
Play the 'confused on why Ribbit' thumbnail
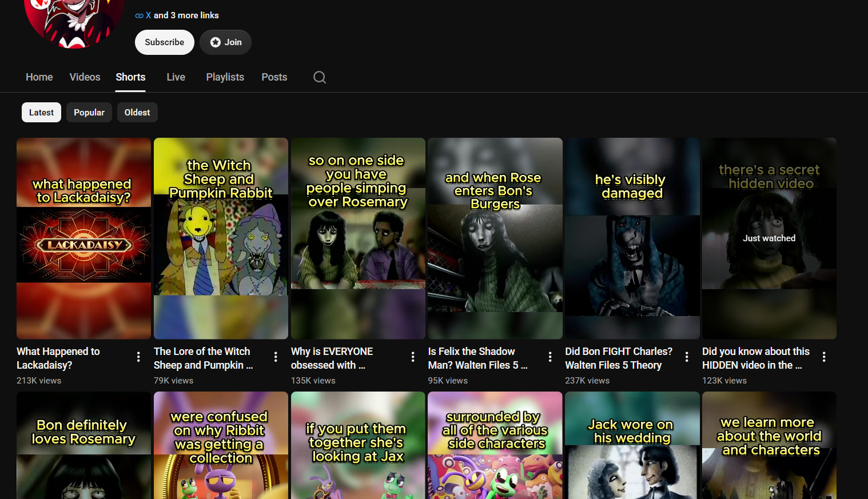coord(221,445)
